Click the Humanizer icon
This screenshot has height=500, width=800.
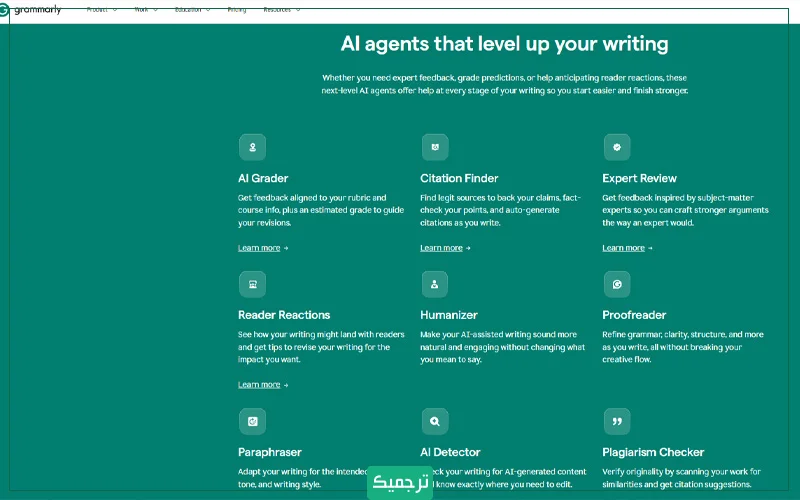[x=434, y=284]
